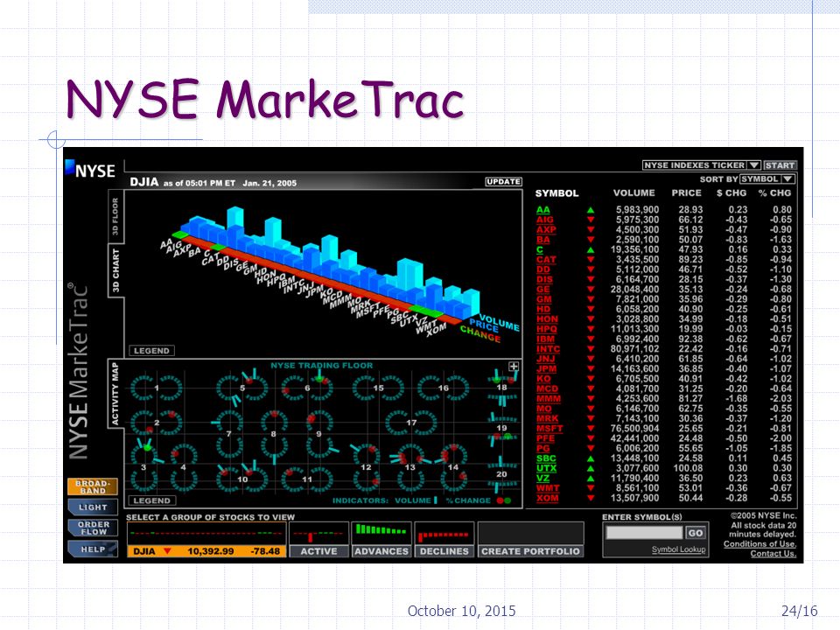Click the green up arrow for AA
840x630 pixels.
click(x=591, y=210)
